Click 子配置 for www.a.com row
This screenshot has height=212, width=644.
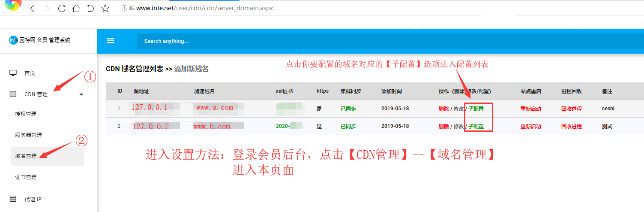click(476, 109)
